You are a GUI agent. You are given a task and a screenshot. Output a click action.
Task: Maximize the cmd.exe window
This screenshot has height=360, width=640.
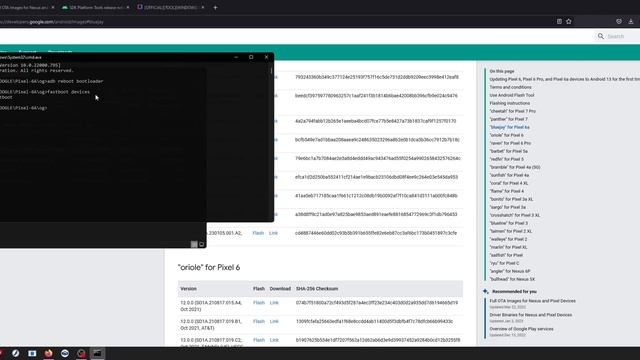[x=251, y=57]
